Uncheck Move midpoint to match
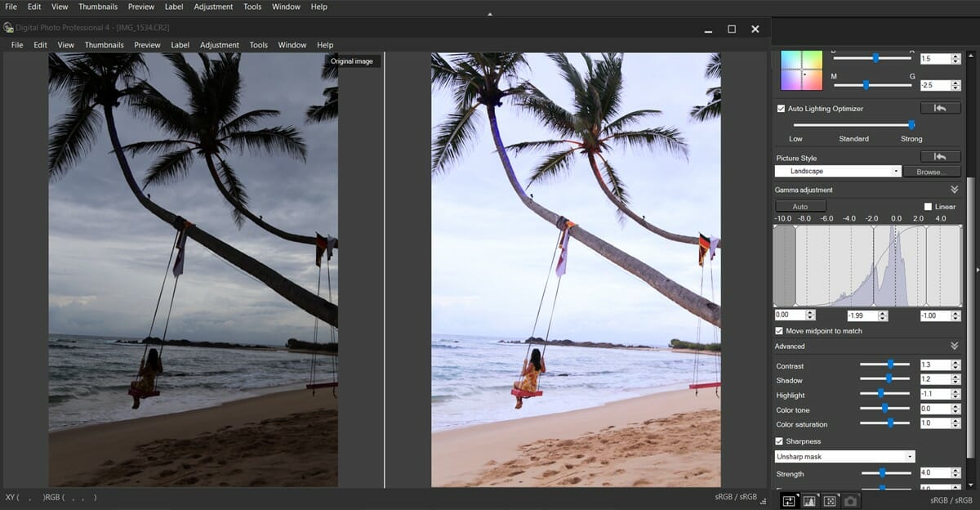Screen dimensions: 980x510 pos(779,331)
